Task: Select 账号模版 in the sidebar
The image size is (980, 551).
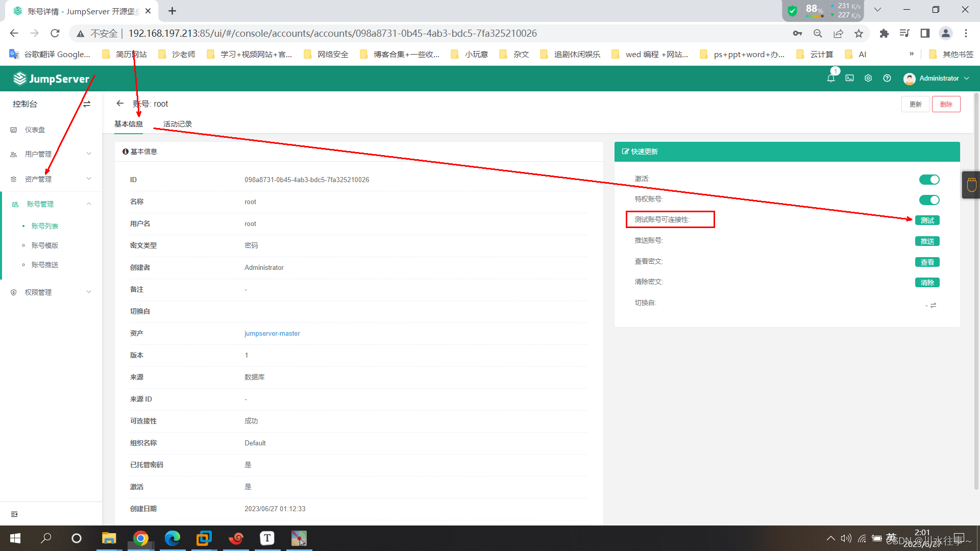Action: pyautogui.click(x=45, y=245)
